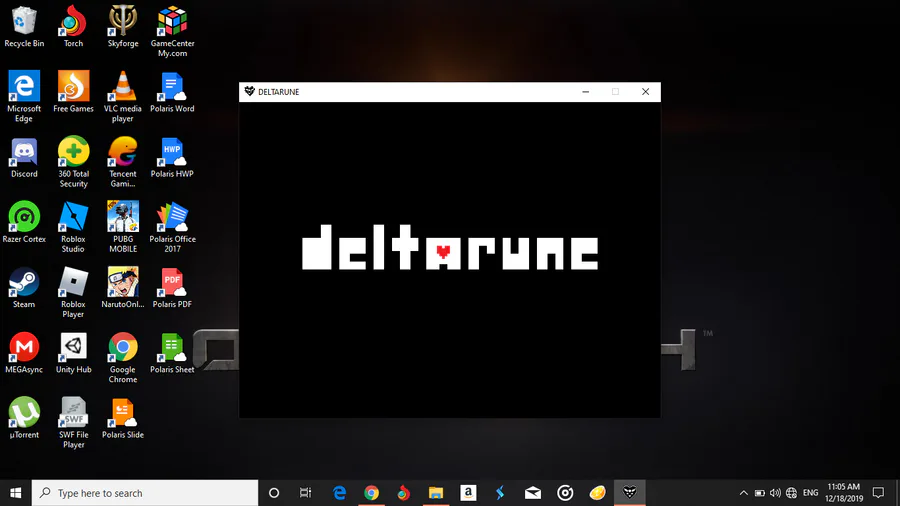Click the 360 Total Security desktop icon
Screen dimensions: 900x506
pos(73,162)
